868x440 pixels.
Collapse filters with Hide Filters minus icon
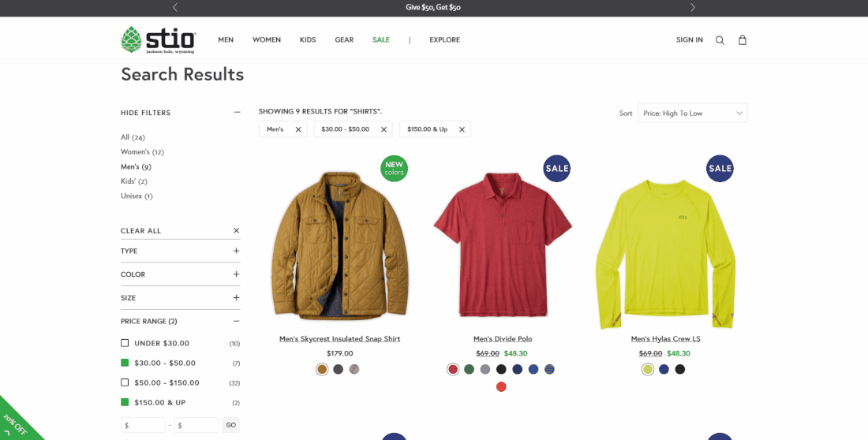pyautogui.click(x=237, y=112)
